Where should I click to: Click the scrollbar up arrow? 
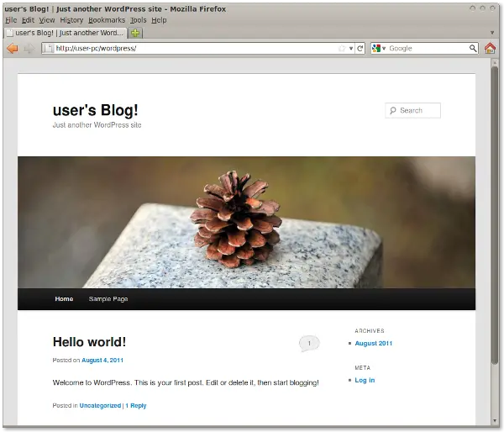[495, 63]
